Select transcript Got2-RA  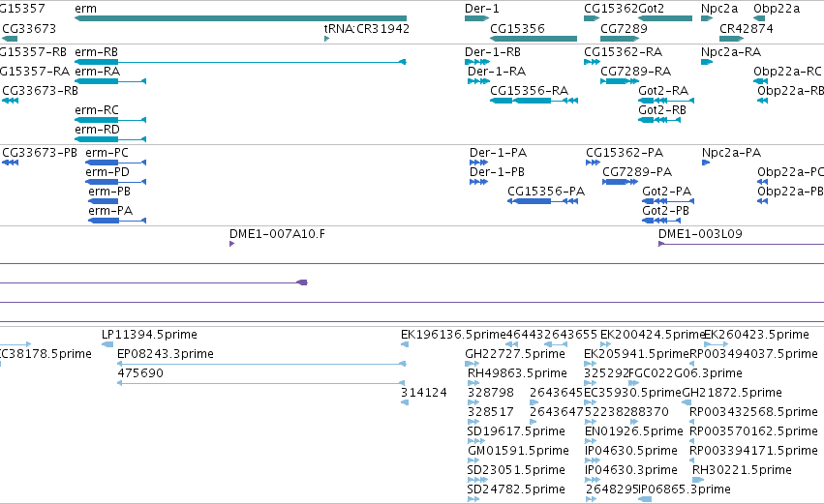666,101
